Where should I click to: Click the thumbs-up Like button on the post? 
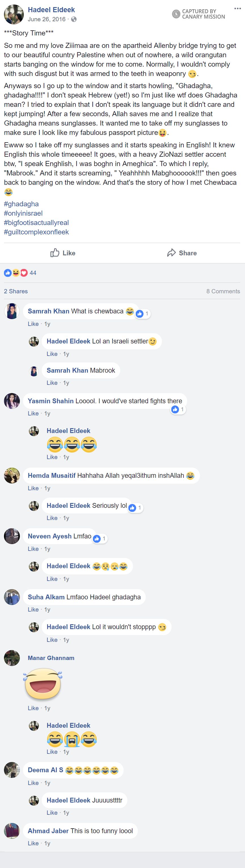click(63, 253)
